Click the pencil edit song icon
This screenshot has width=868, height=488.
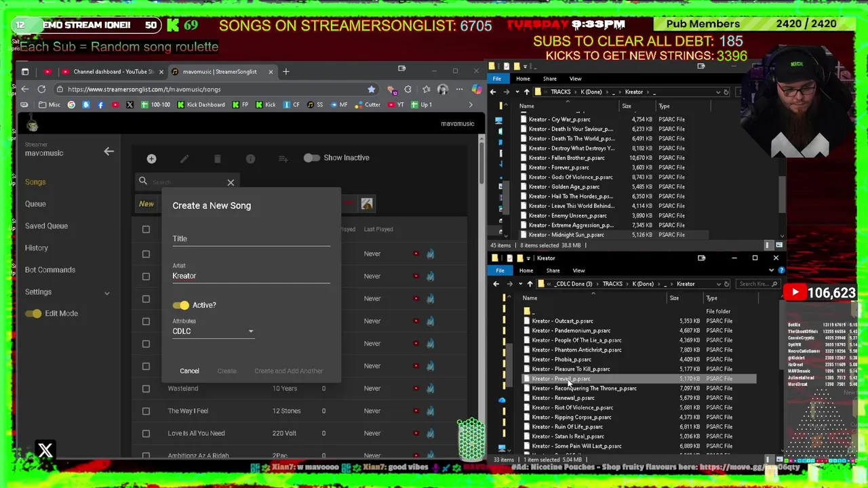pyautogui.click(x=184, y=159)
